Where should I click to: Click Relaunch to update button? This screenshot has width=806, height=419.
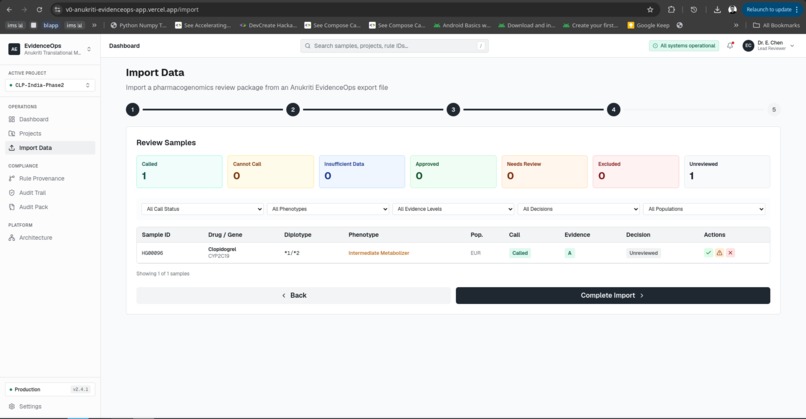(x=771, y=9)
